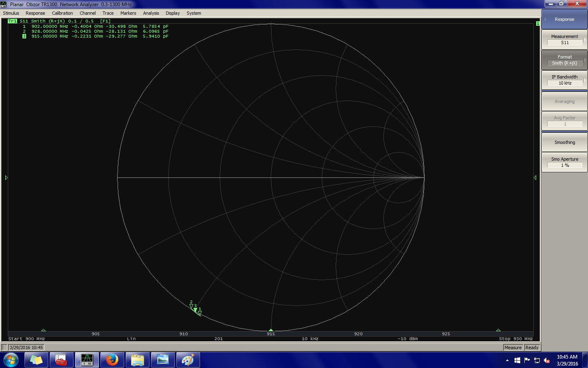Expand the Measurement S11 submenu
588x368 pixels.
click(564, 40)
